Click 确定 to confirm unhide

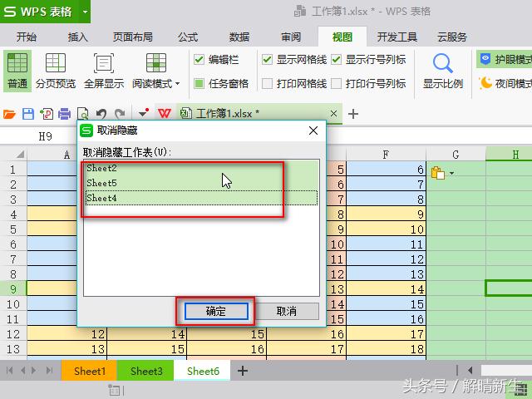(x=216, y=311)
